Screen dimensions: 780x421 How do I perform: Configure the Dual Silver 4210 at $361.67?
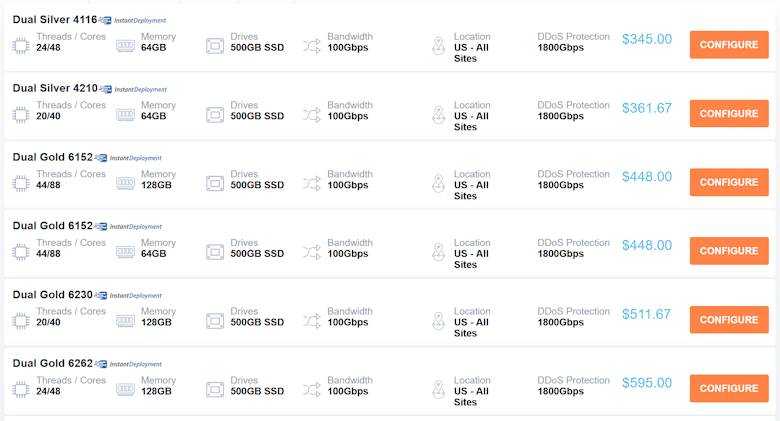[729, 113]
